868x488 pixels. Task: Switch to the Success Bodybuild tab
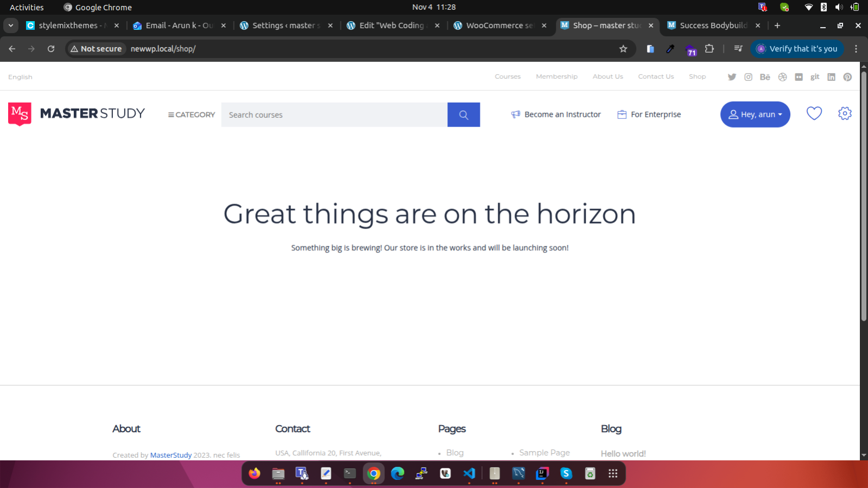[x=712, y=26]
